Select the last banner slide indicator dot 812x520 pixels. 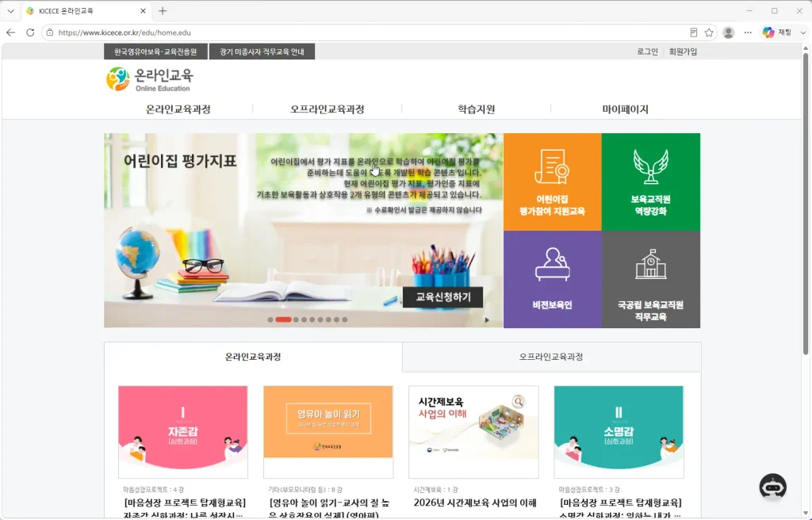pos(345,320)
